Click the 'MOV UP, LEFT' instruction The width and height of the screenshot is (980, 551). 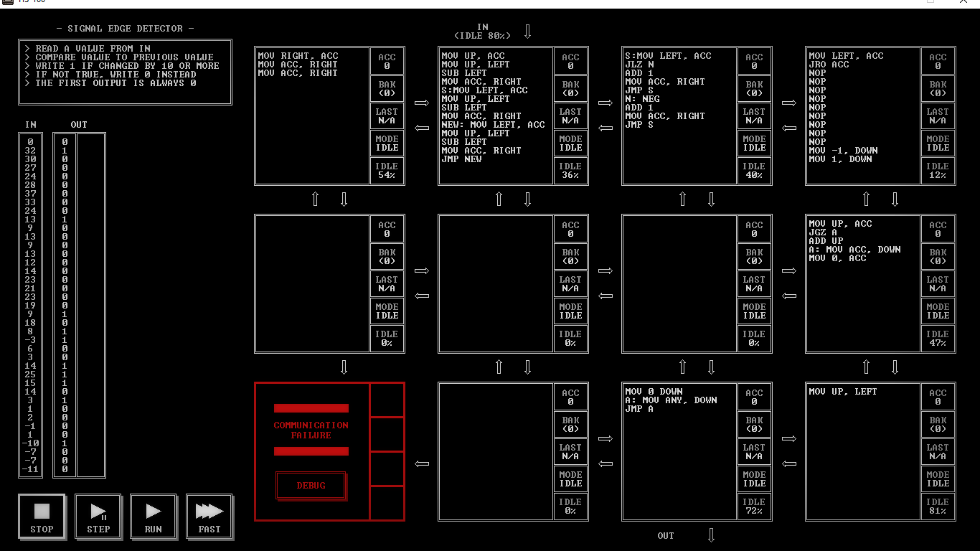(x=843, y=392)
